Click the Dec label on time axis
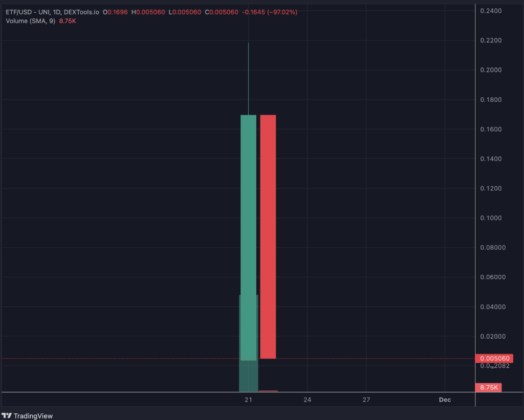The image size is (524, 420). [445, 400]
